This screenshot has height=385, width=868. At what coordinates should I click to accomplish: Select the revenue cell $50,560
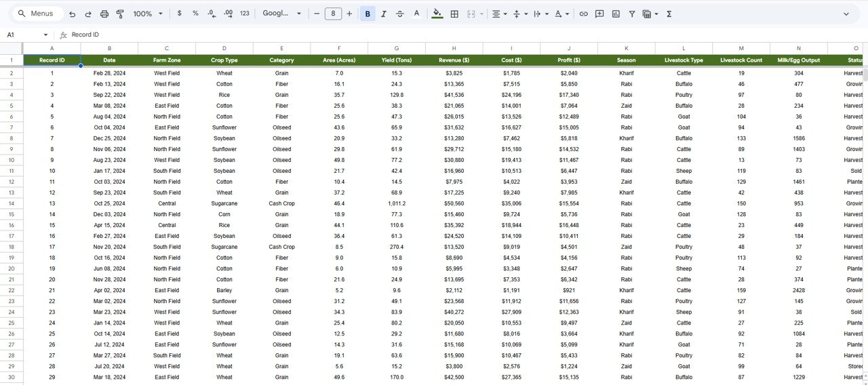[x=454, y=203]
